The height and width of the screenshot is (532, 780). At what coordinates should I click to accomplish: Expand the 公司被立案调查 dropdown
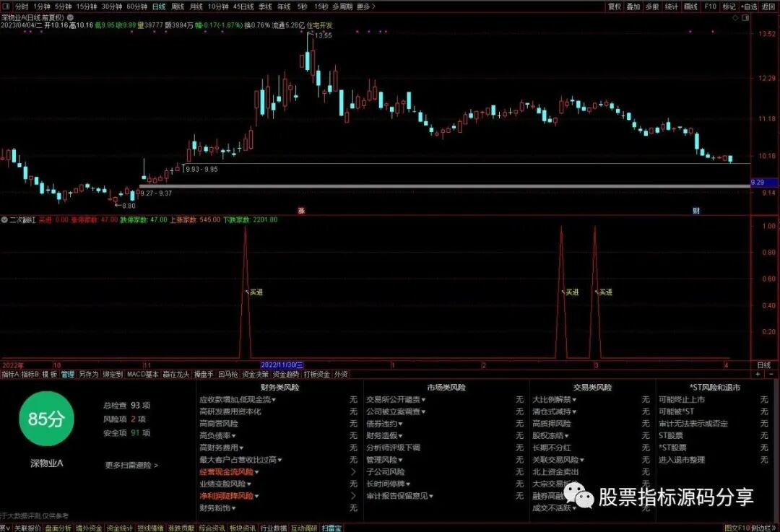click(x=396, y=411)
